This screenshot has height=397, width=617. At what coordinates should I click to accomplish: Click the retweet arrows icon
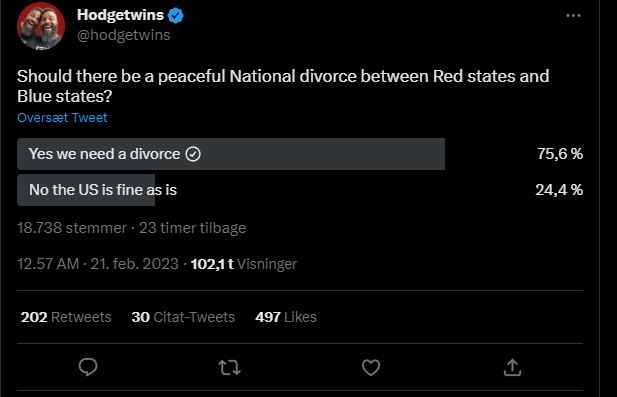pyautogui.click(x=229, y=368)
